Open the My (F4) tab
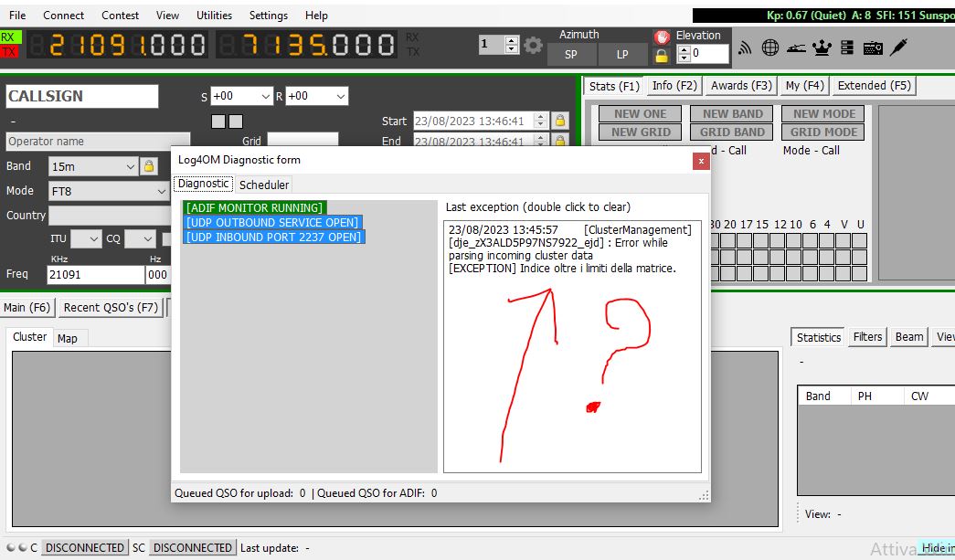 coord(804,86)
